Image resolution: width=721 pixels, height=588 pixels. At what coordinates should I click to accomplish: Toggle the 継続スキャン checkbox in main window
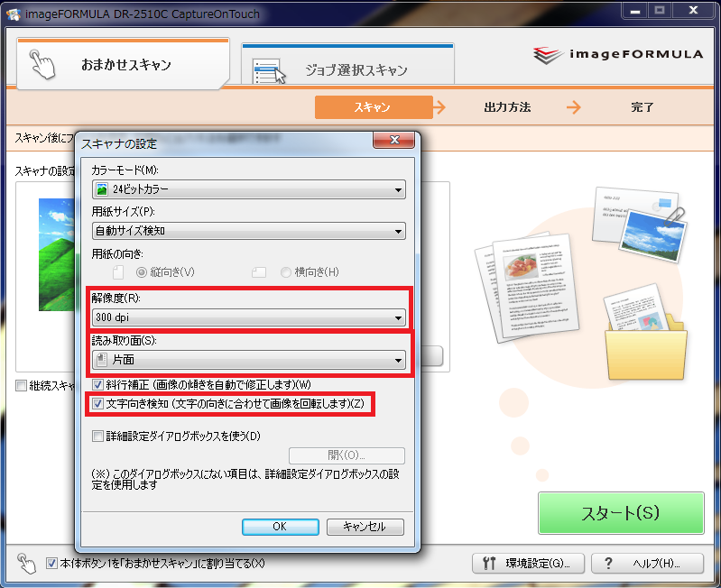point(21,385)
